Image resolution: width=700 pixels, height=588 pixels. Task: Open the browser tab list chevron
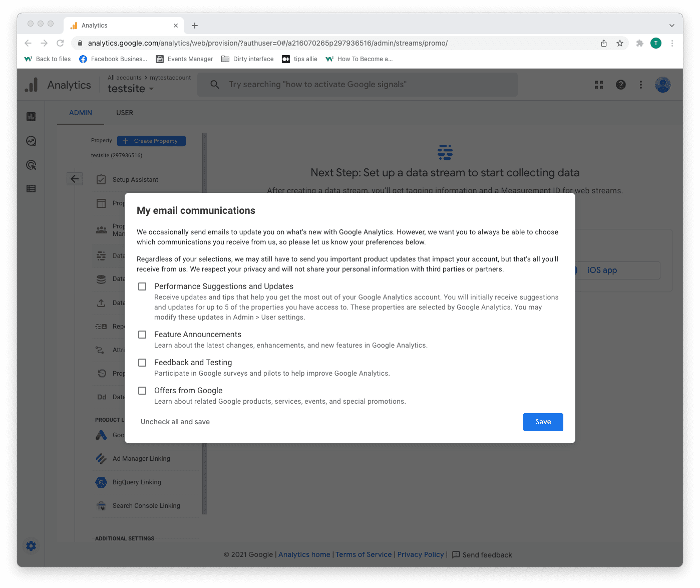pyautogui.click(x=671, y=25)
